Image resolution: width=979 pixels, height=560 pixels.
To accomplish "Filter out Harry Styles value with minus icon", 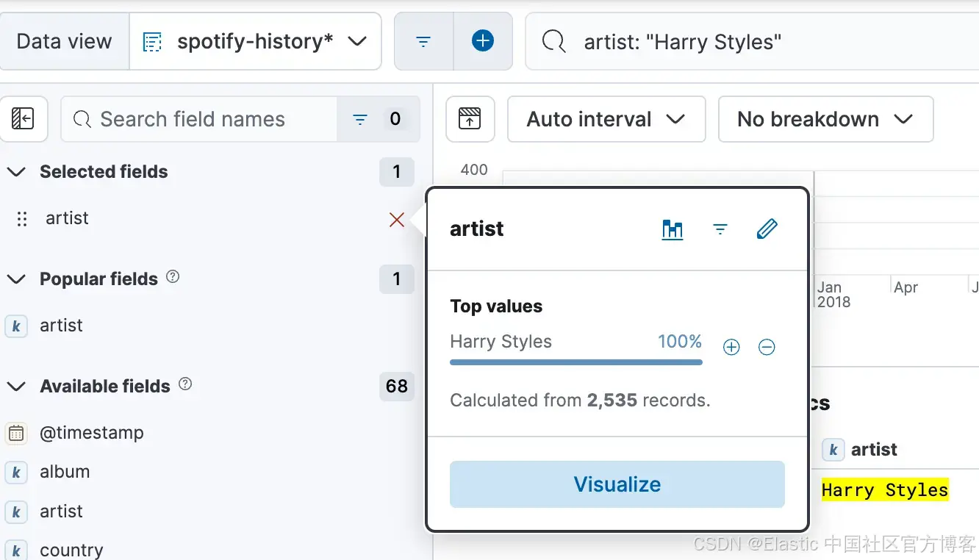I will [767, 347].
